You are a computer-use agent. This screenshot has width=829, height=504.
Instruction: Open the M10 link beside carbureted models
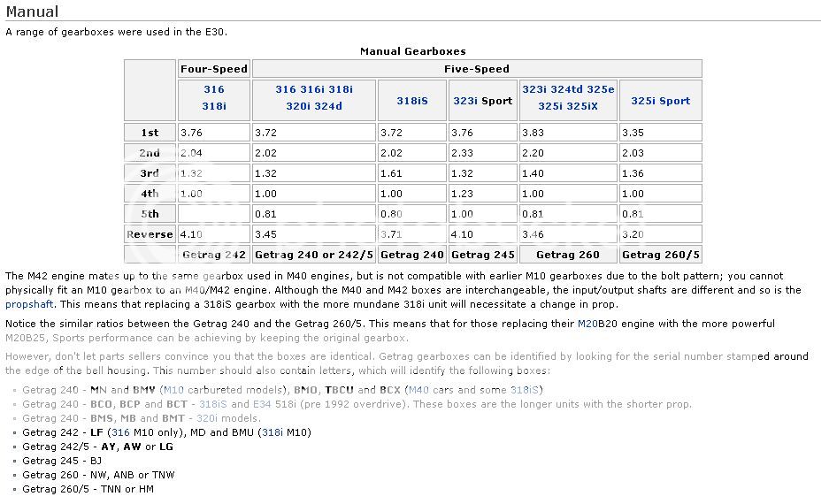click(x=175, y=389)
